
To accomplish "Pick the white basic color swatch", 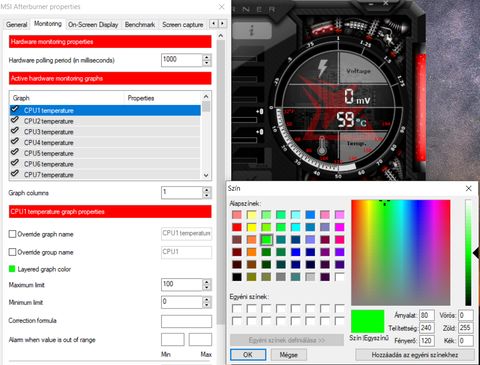I will (340, 277).
